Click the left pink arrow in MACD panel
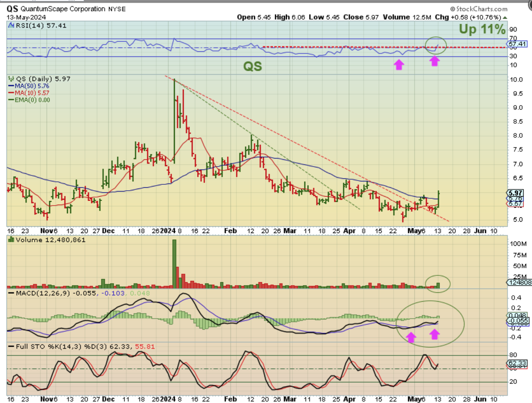The image size is (532, 403). [410, 337]
